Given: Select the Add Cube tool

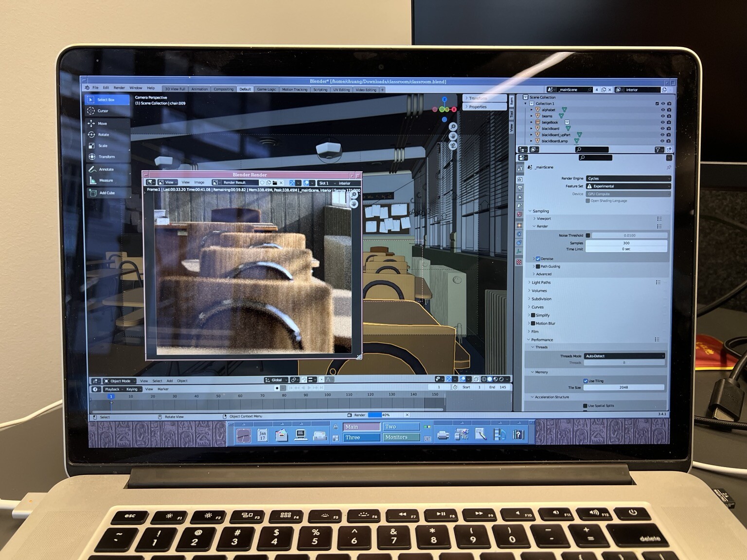Looking at the screenshot, I should pyautogui.click(x=108, y=193).
